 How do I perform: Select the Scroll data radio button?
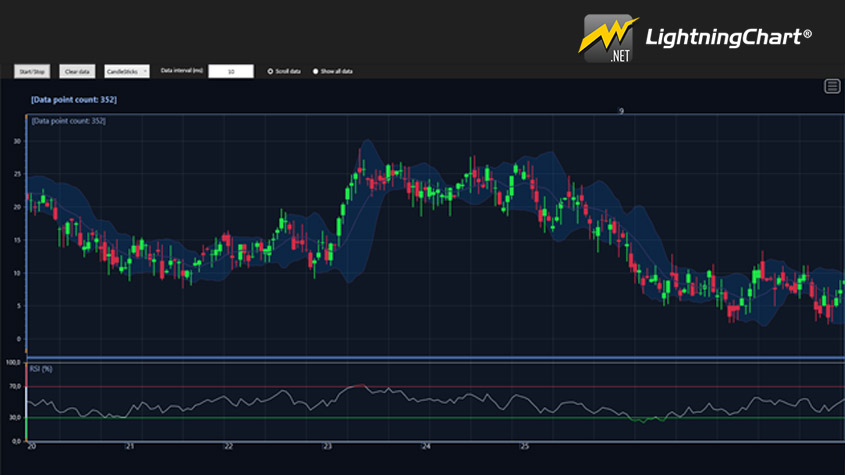[x=270, y=71]
